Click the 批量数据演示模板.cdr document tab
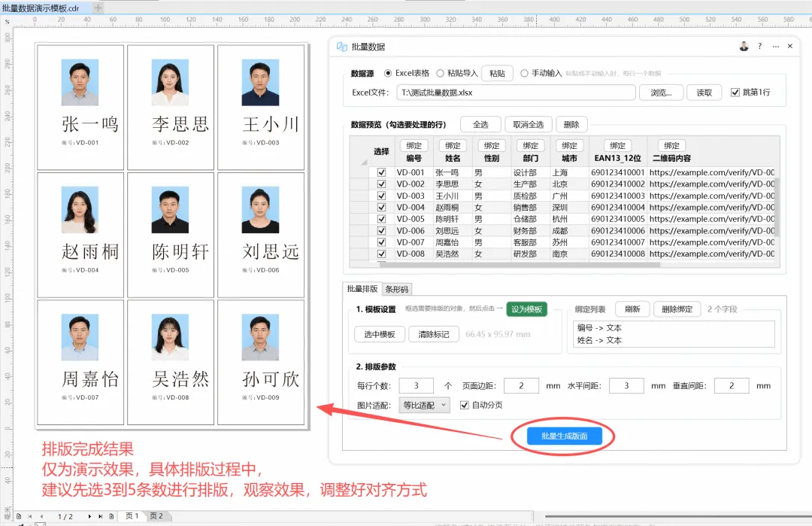Screen dimensions: 812x526 coord(41,8)
